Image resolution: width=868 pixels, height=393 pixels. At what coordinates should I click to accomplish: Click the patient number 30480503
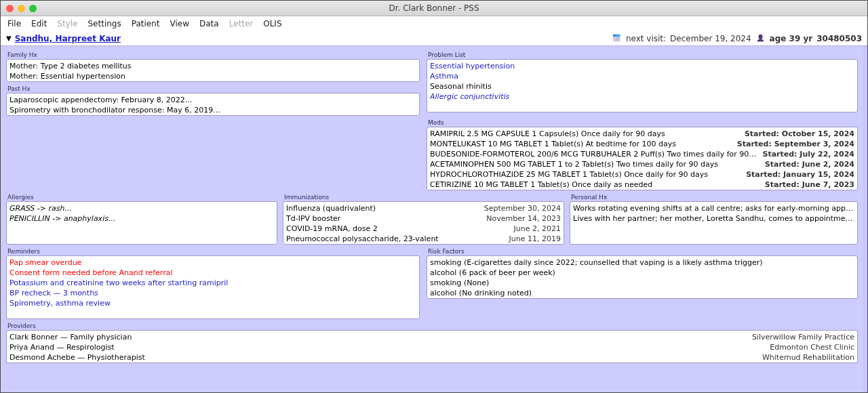pos(839,39)
